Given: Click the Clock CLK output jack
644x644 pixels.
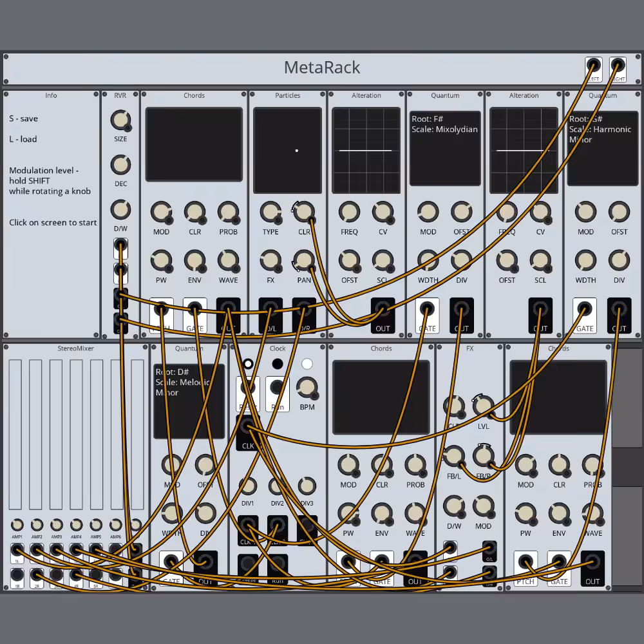Looking at the screenshot, I should pyautogui.click(x=248, y=426).
